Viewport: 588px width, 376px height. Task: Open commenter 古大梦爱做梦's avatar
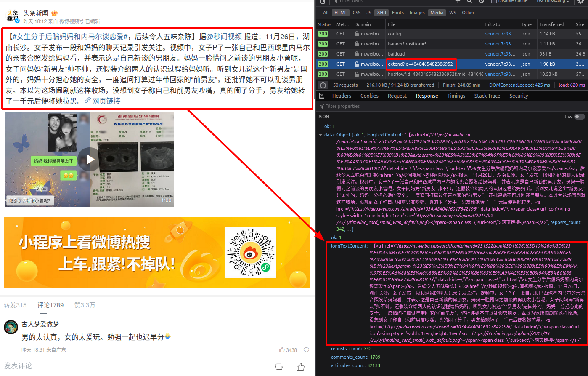[x=11, y=327]
